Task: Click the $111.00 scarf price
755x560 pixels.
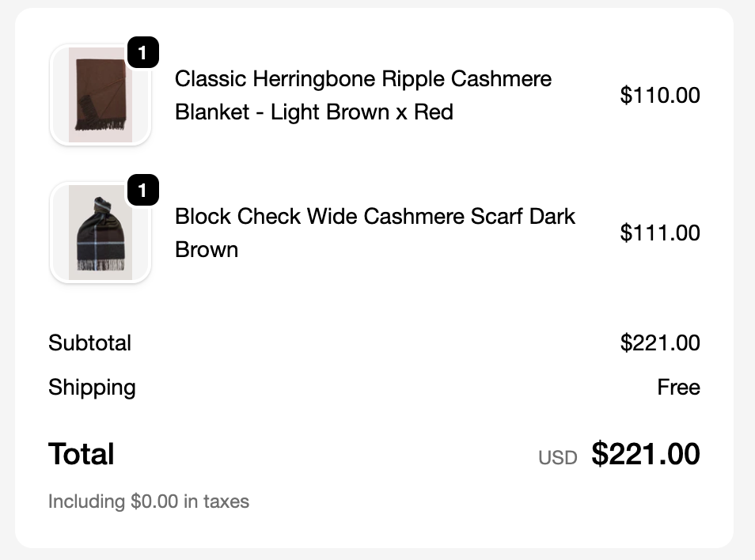Action: (659, 233)
